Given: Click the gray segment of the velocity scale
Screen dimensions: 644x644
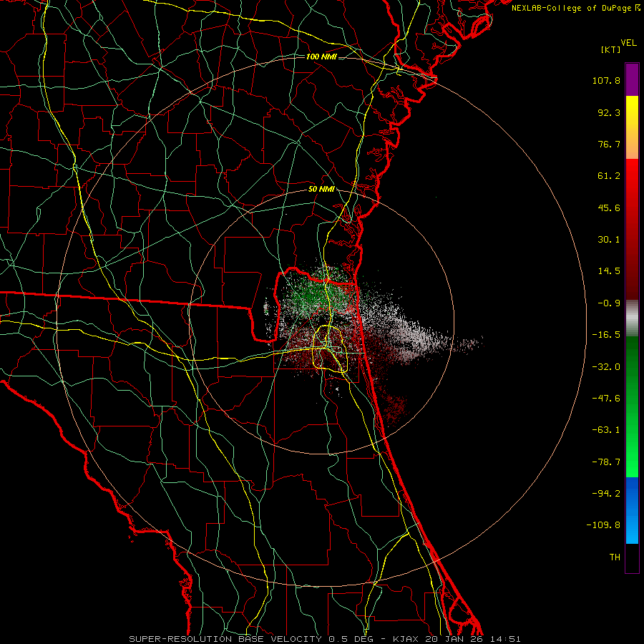Looking at the screenshot, I should pos(632,318).
